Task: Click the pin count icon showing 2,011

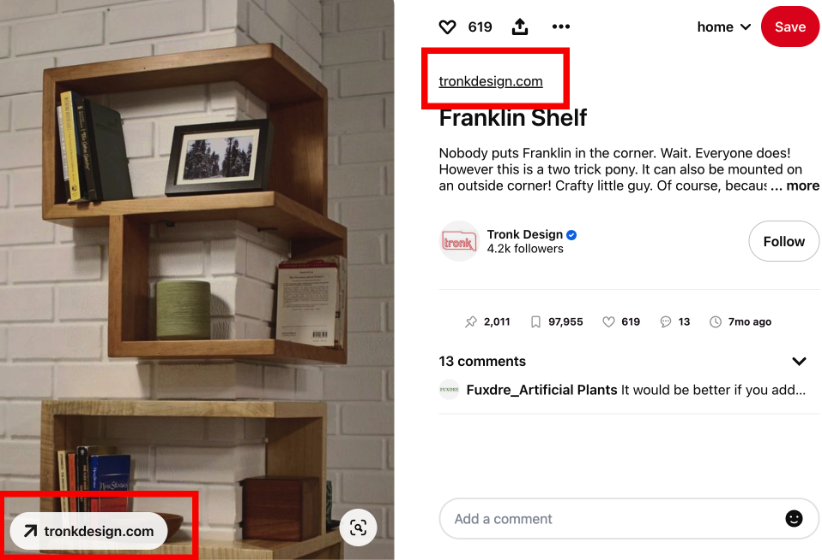Action: tap(471, 322)
